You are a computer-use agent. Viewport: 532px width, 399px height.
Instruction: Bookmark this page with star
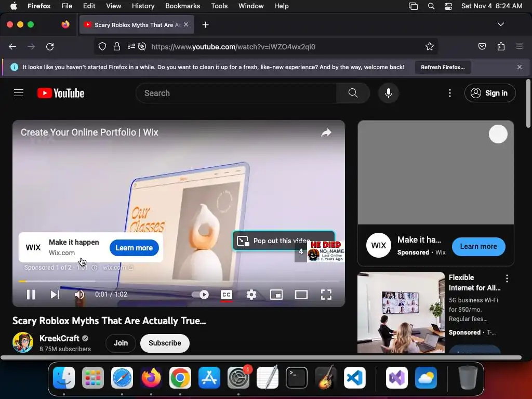pos(430,46)
